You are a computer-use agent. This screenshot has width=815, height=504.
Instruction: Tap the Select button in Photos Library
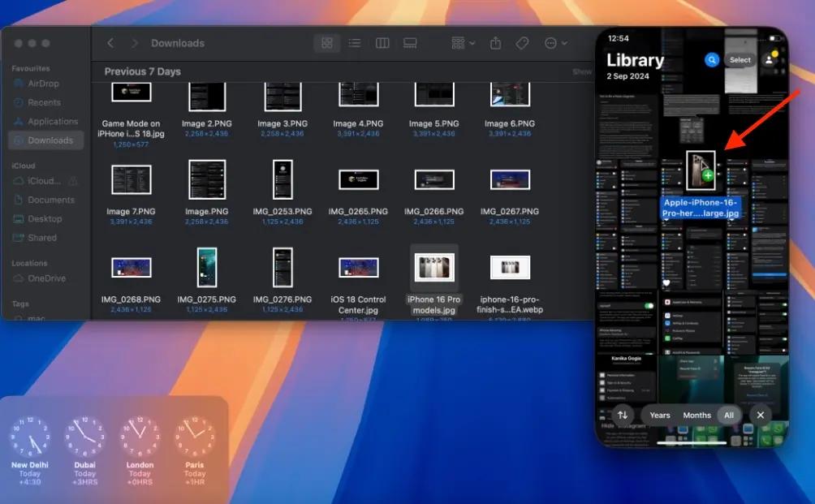[x=740, y=59]
